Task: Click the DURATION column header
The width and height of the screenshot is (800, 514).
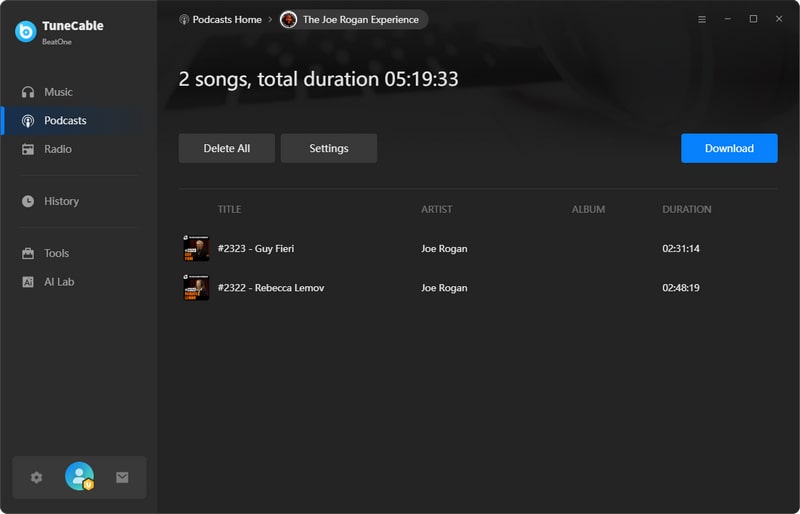Action: pos(687,209)
